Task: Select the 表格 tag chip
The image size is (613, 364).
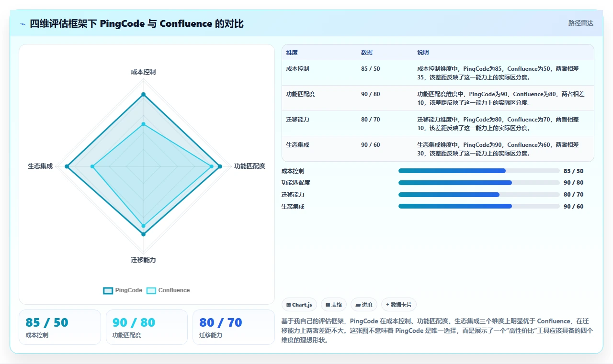Action: click(x=334, y=305)
